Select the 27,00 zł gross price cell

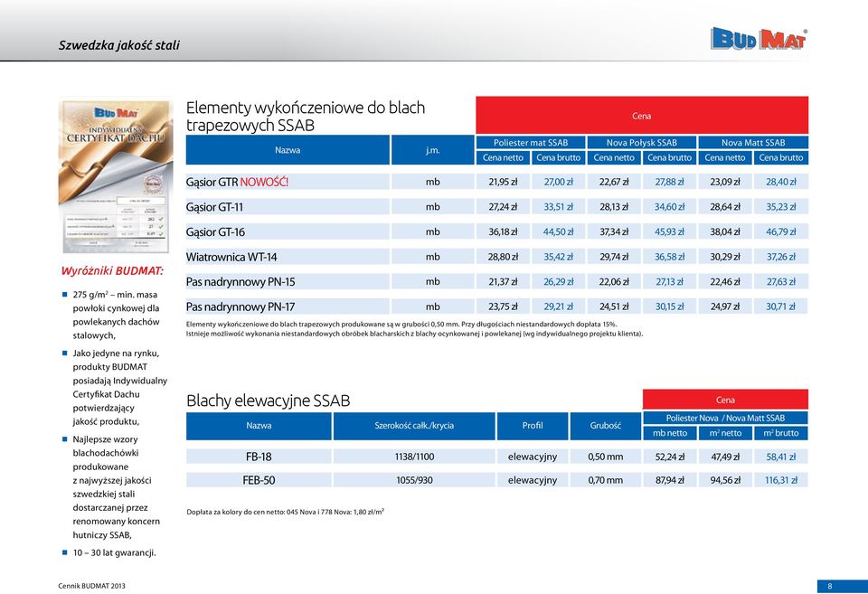point(558,182)
